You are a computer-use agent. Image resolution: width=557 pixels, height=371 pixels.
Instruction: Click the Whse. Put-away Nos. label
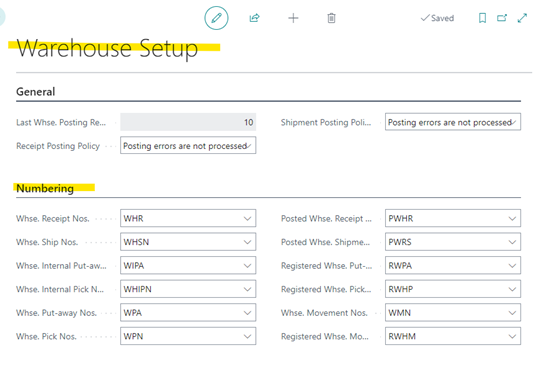click(56, 313)
